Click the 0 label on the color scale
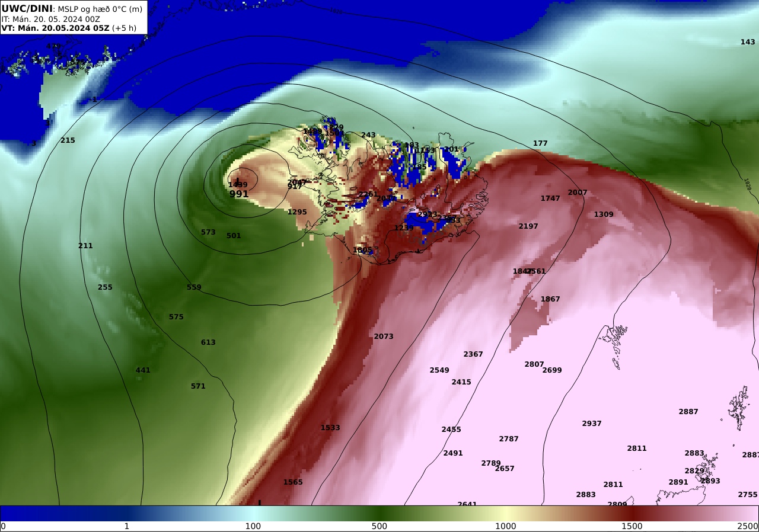Screen dimensions: 759x532 coord(3,526)
